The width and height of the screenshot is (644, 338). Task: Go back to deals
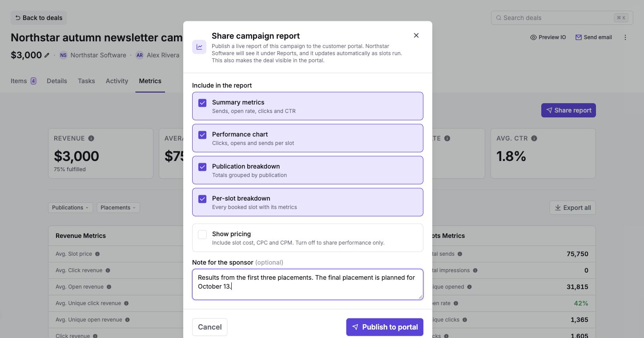pos(39,18)
